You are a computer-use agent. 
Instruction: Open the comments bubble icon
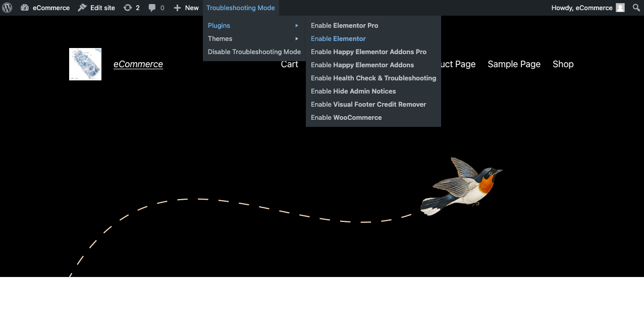[x=152, y=8]
